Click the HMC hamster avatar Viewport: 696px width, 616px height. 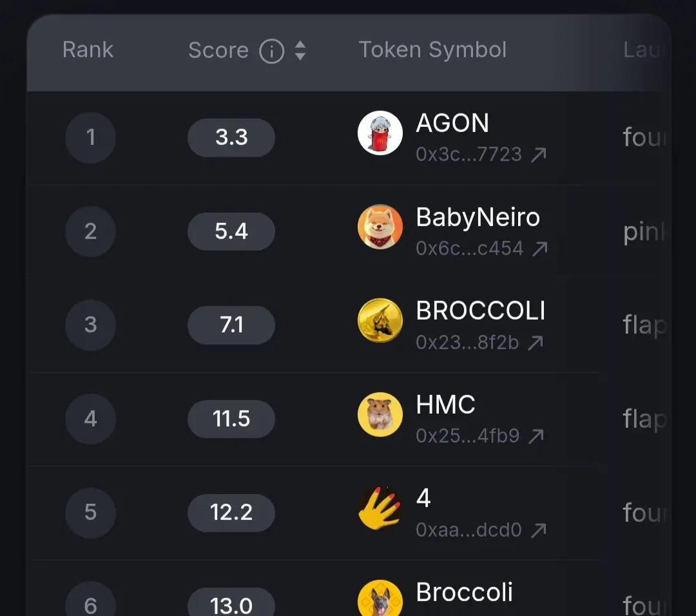click(380, 414)
